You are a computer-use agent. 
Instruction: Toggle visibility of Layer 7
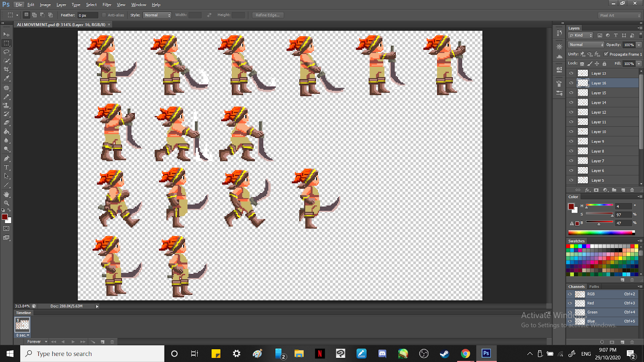point(571,161)
